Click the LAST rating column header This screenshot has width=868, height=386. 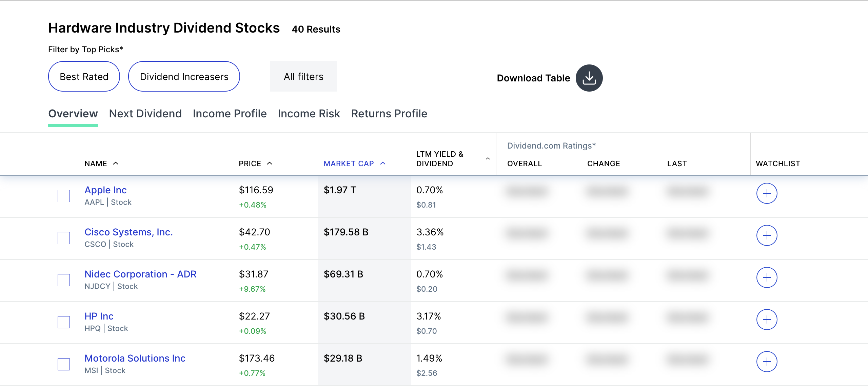pos(677,163)
